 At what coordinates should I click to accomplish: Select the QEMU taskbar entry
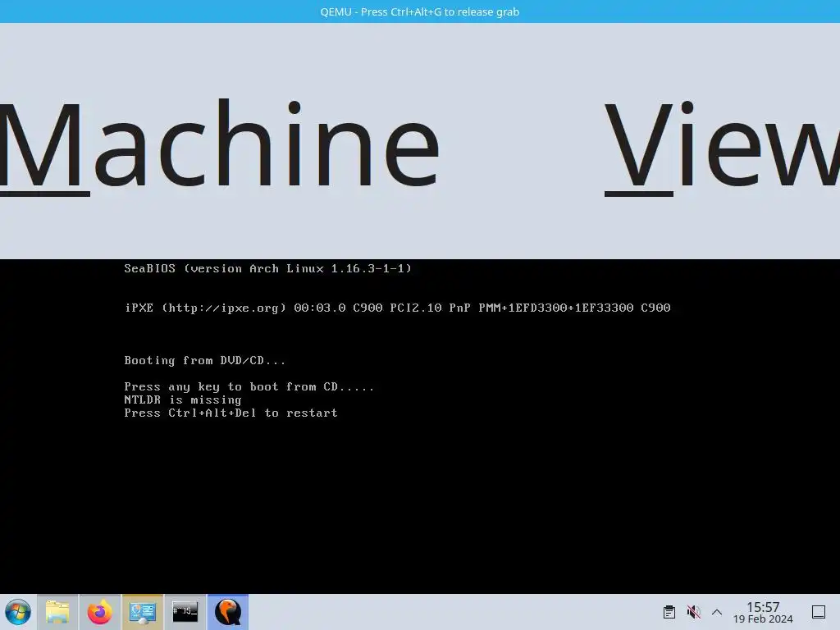point(228,612)
